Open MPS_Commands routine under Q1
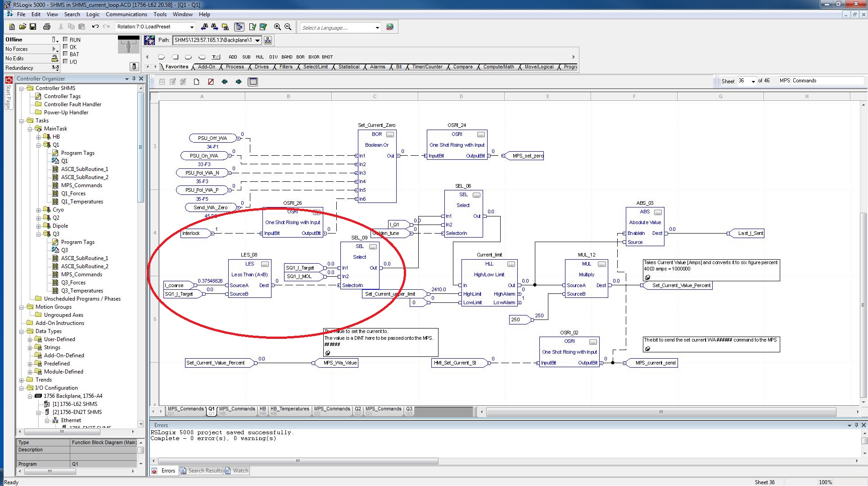Screen dimensions: 868x486 pyautogui.click(x=81, y=185)
